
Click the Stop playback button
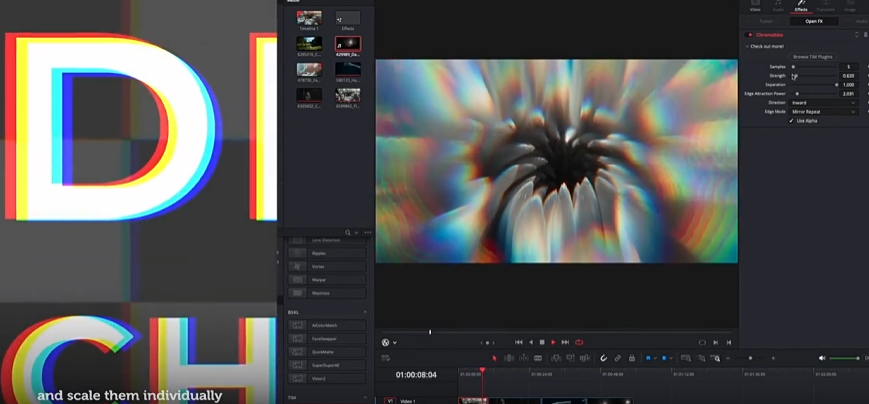542,342
